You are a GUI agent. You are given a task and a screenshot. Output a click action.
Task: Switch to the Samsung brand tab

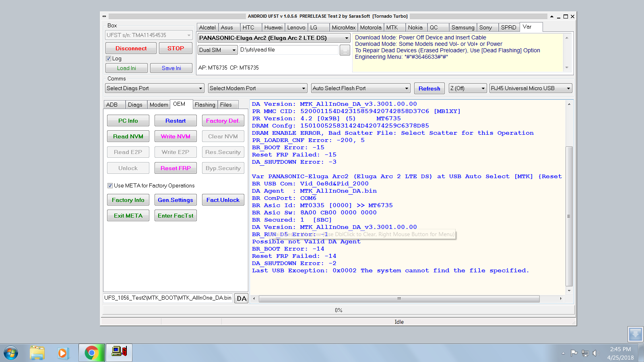tap(463, 27)
